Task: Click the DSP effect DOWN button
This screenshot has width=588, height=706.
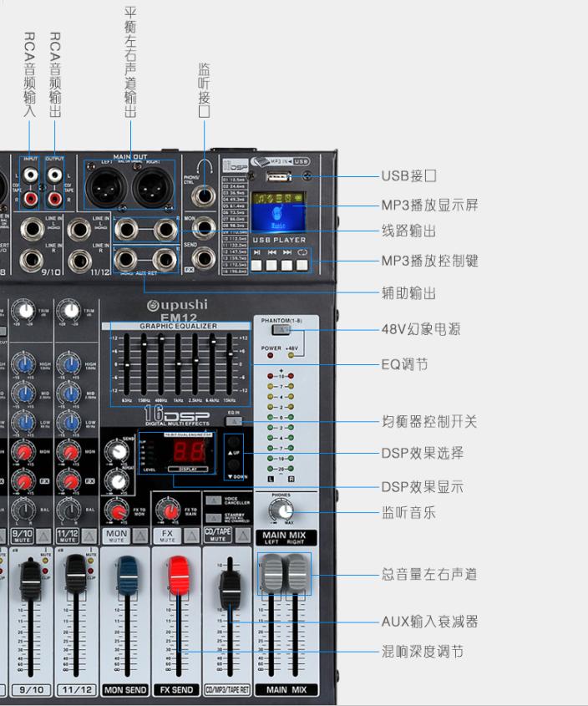Action: (233, 465)
